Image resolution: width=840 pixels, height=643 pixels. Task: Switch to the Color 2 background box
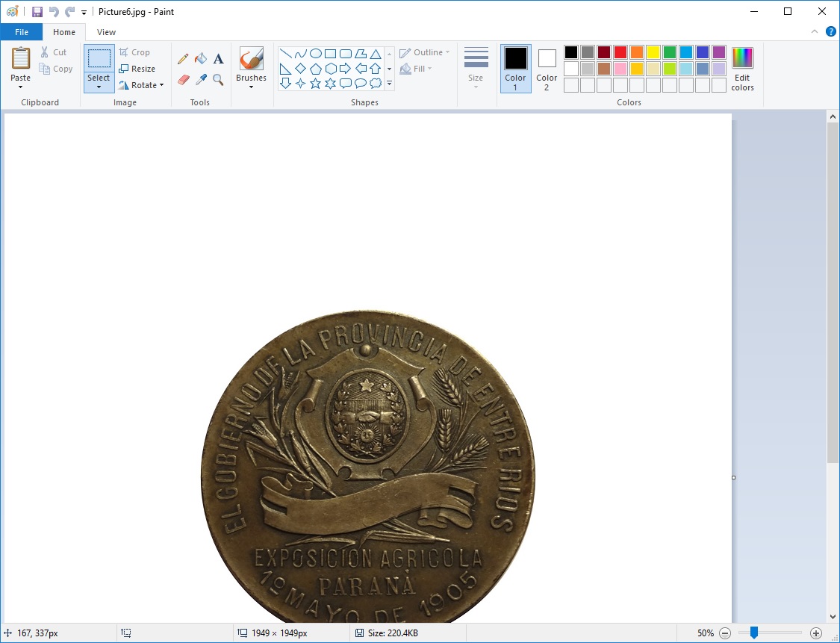point(547,67)
